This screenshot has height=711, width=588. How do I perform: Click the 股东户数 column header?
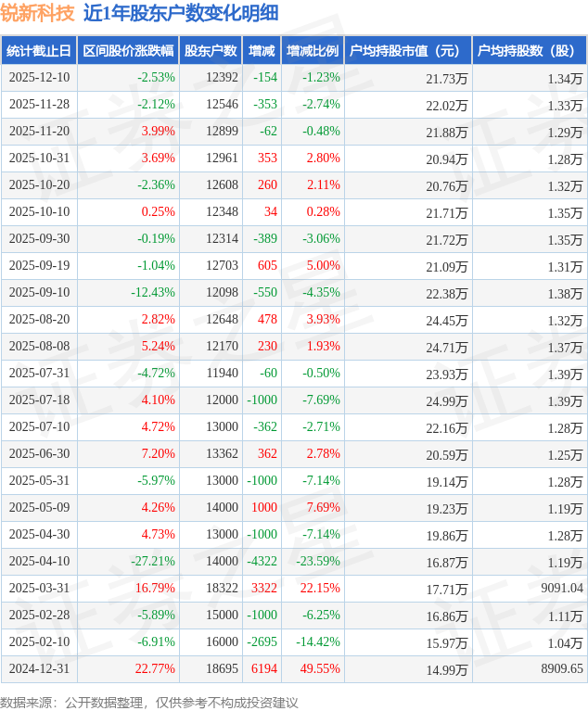(211, 51)
